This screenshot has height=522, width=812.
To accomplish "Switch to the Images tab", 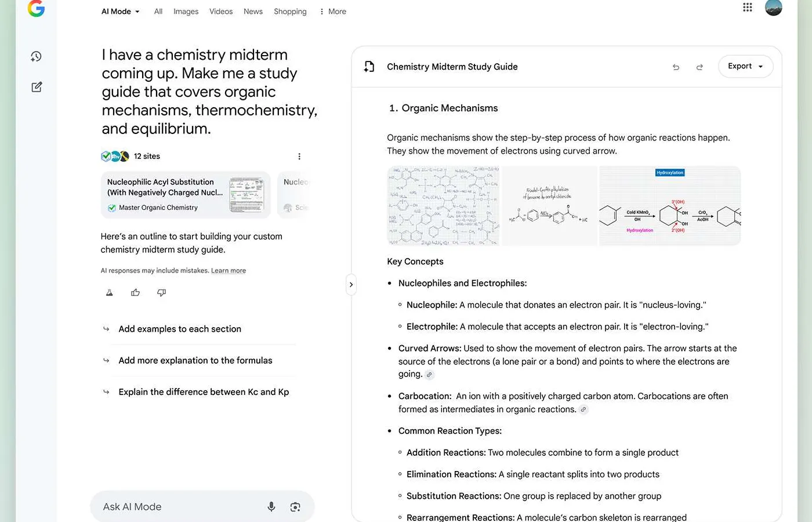I will pyautogui.click(x=186, y=12).
